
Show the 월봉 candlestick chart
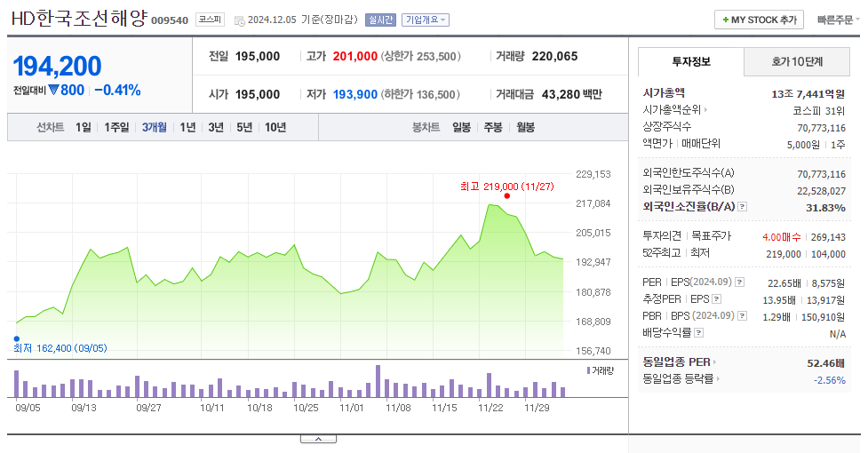pos(526,128)
